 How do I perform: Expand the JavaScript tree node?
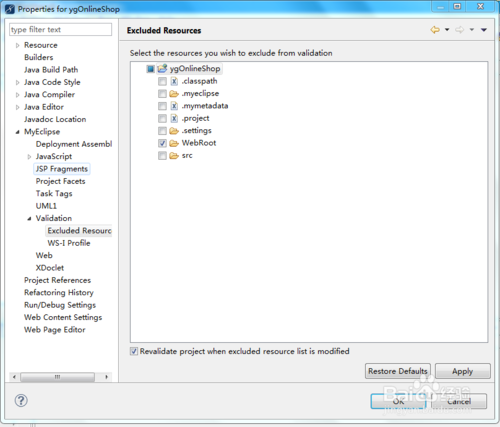[29, 157]
